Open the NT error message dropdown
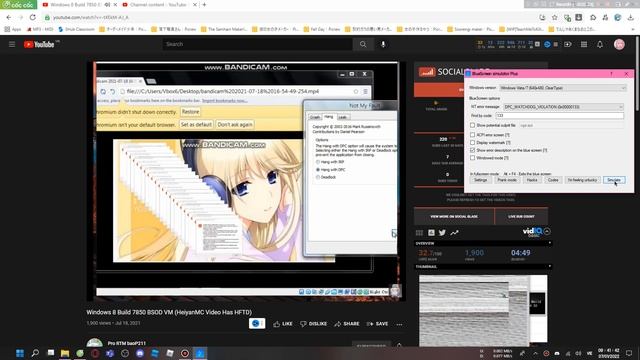Screen dimensions: 640x360 coord(563,107)
